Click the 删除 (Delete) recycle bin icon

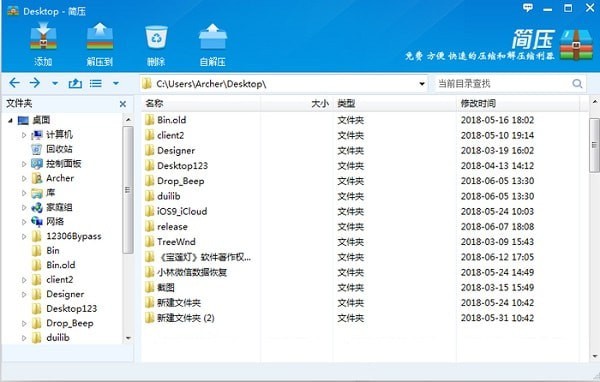coord(156,37)
